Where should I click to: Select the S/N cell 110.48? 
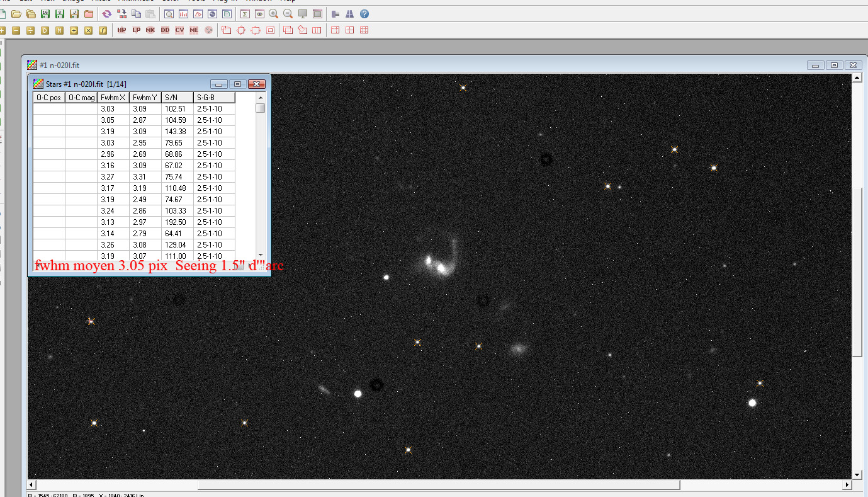[x=178, y=188]
